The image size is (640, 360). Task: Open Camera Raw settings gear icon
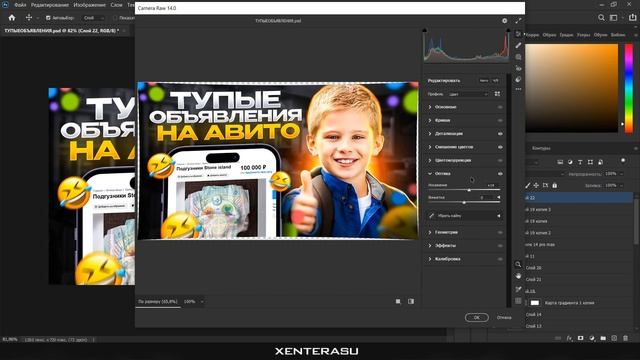[504, 20]
